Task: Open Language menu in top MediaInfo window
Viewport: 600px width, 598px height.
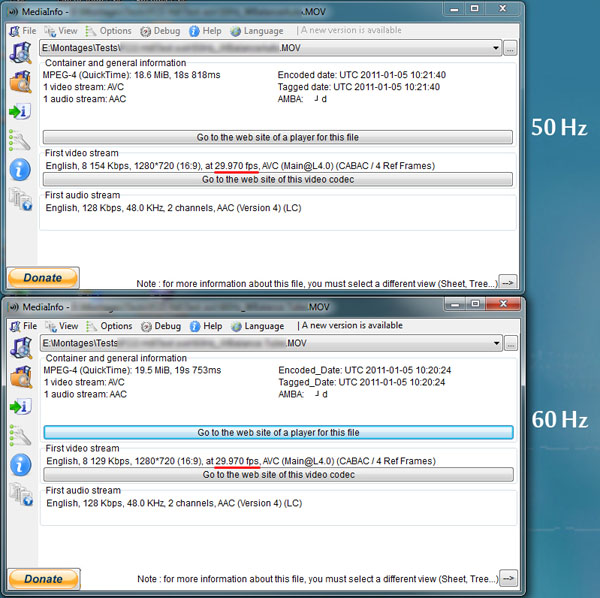Action: [x=257, y=31]
